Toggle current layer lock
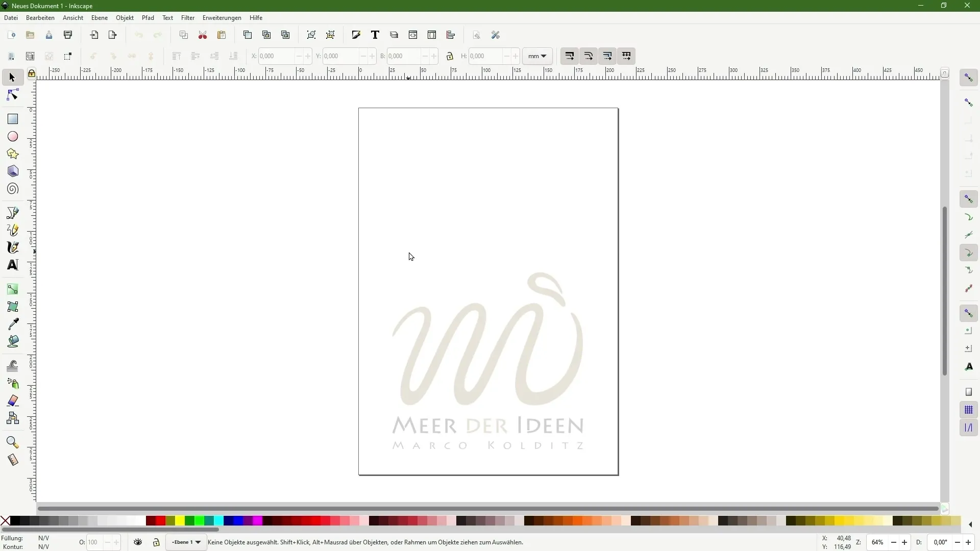The width and height of the screenshot is (980, 551). point(156,542)
